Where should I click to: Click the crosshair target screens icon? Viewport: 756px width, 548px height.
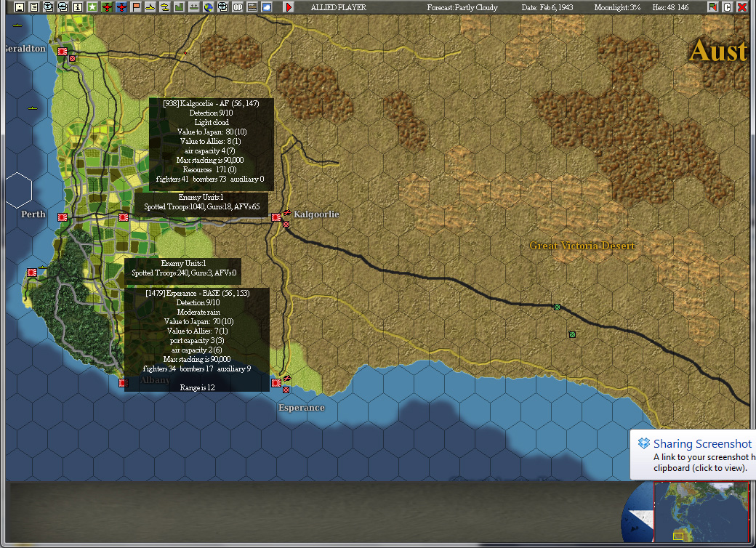[222, 7]
